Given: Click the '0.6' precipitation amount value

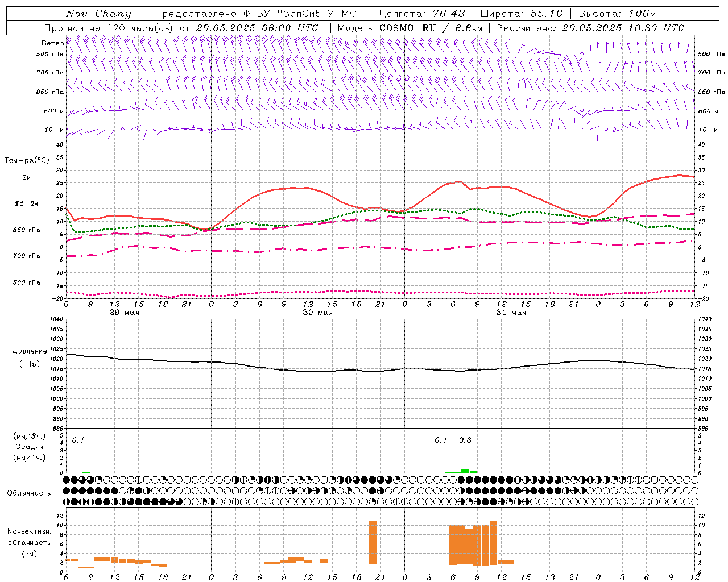Looking at the screenshot, I should [465, 440].
